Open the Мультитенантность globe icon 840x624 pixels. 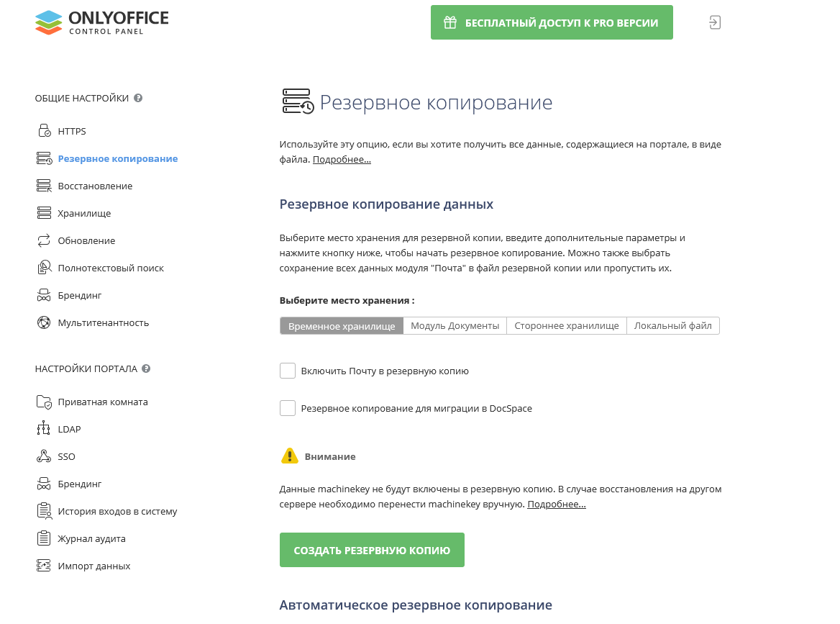tap(44, 322)
